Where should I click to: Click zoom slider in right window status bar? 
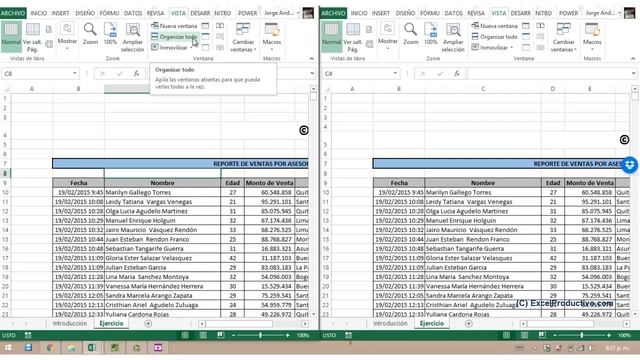[581, 335]
